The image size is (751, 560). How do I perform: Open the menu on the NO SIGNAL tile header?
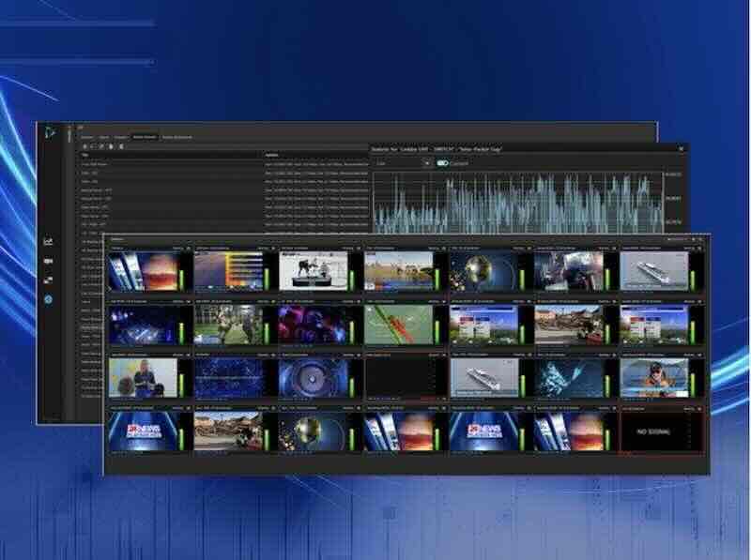[x=697, y=409]
